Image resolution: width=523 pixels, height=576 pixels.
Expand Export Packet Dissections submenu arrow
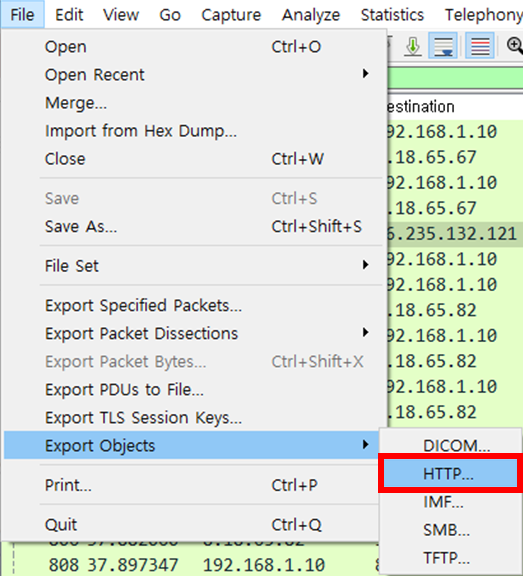click(365, 332)
